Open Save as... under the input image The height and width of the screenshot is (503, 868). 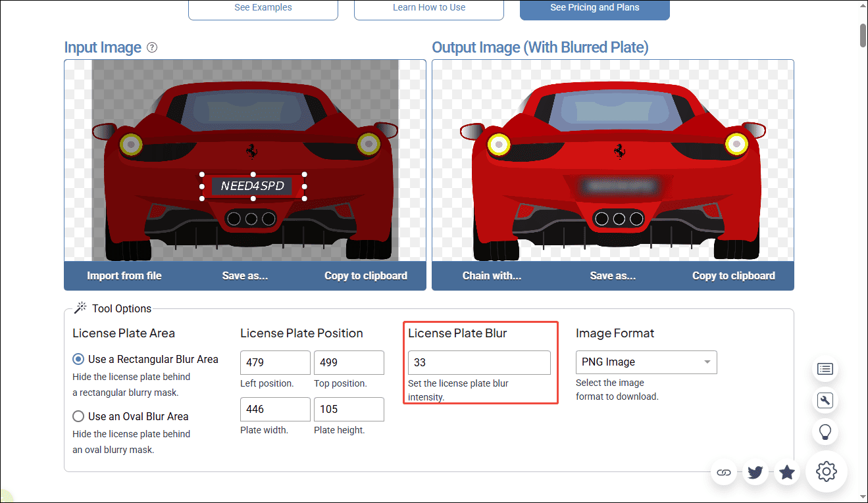245,275
